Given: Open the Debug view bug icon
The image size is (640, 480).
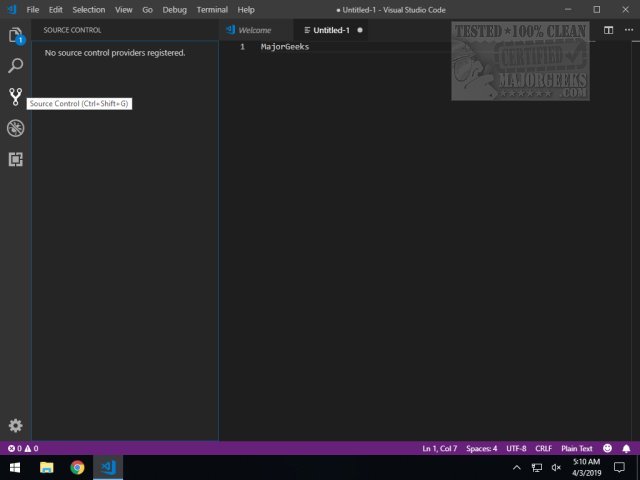Looking at the screenshot, I should click(x=16, y=128).
